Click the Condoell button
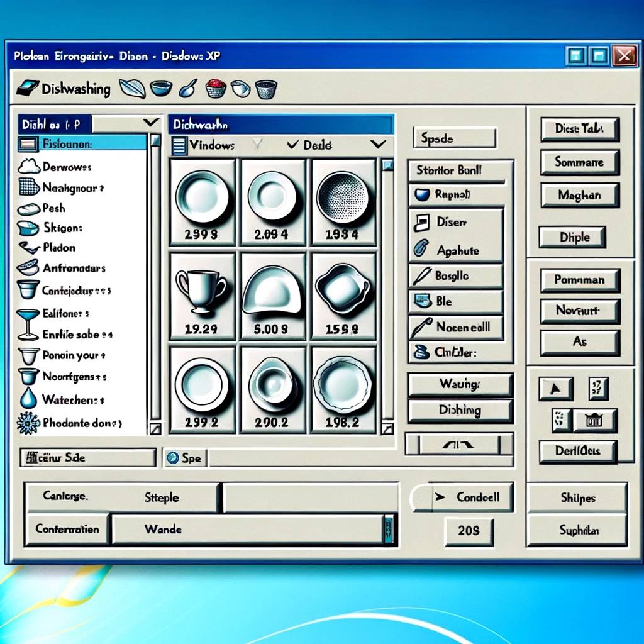644x644 pixels. [x=472, y=497]
